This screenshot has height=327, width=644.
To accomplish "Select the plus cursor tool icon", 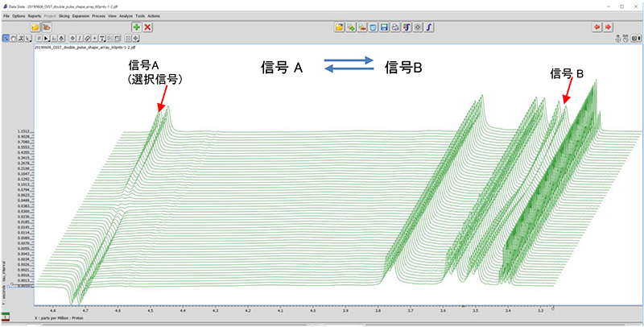I will [94, 38].
